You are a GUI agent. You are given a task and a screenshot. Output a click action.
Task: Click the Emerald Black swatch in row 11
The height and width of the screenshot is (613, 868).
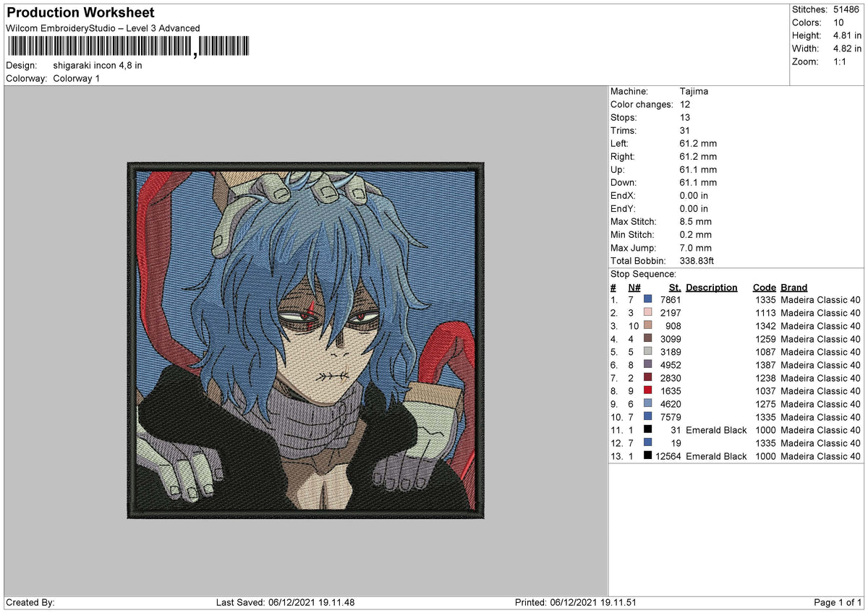[x=649, y=430]
